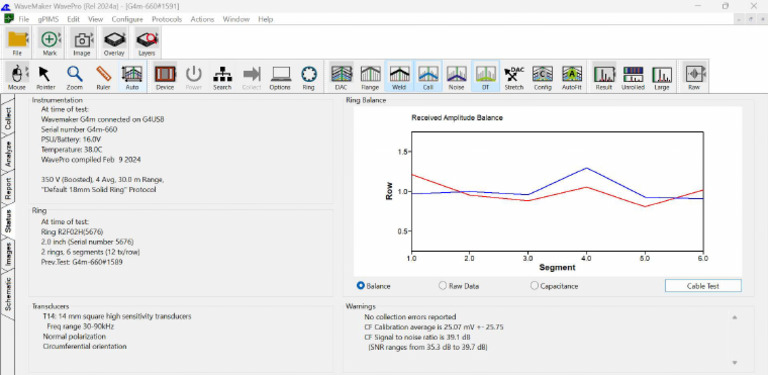The height and width of the screenshot is (375, 768).
Task: Switch to the Report side tab
Action: click(7, 189)
